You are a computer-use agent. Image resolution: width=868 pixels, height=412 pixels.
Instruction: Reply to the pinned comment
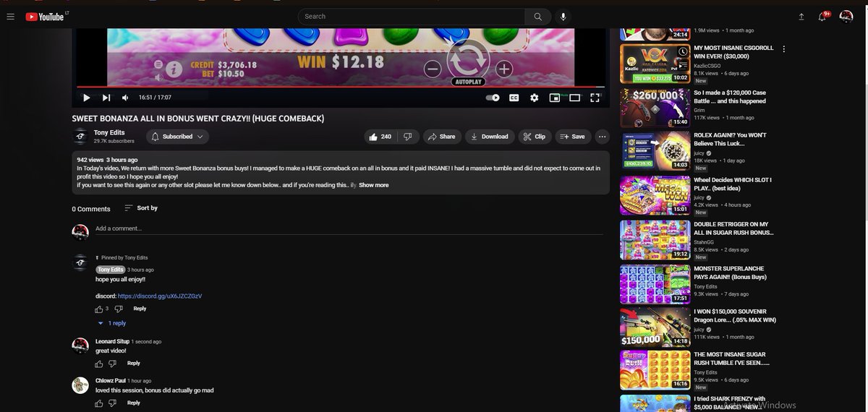coord(140,309)
